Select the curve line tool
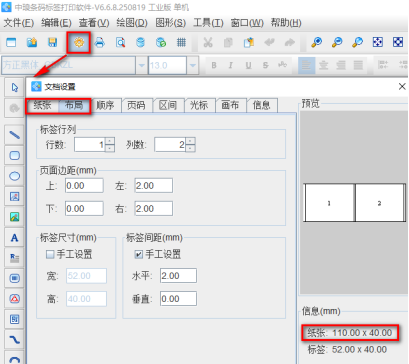The image size is (409, 364). tap(14, 340)
